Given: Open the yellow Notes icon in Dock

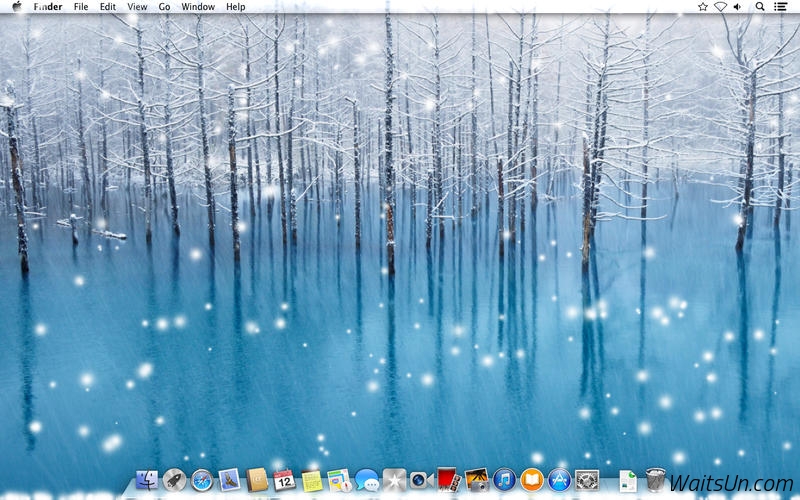Looking at the screenshot, I should coord(312,481).
